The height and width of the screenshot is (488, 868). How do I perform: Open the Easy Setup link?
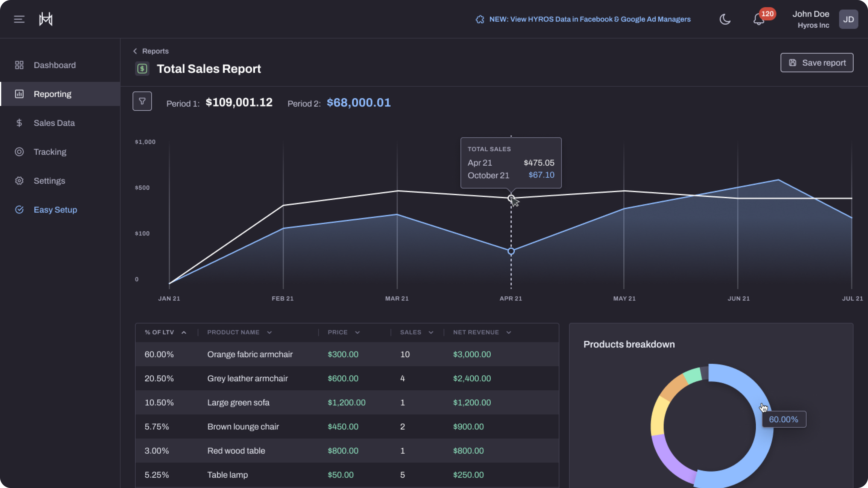[55, 210]
